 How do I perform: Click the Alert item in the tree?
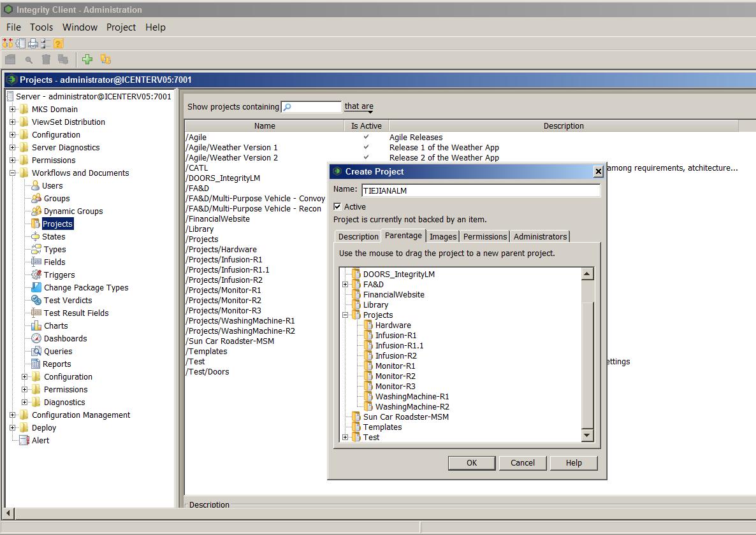coord(40,440)
